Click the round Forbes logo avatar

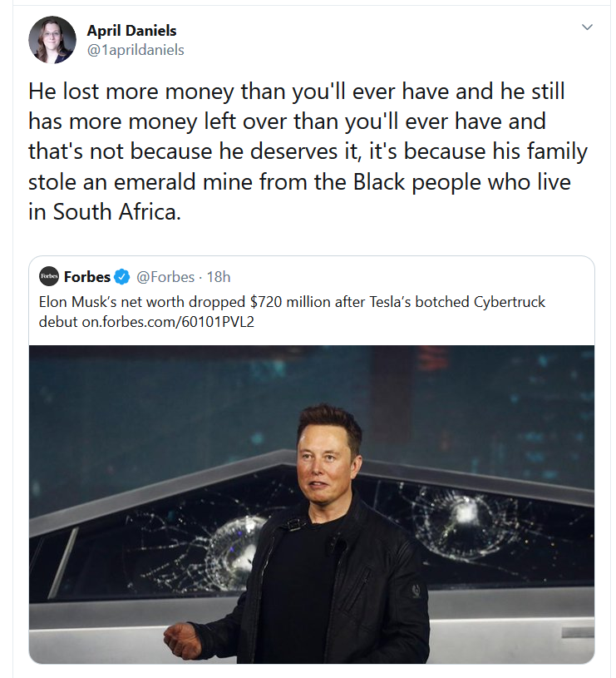49,276
